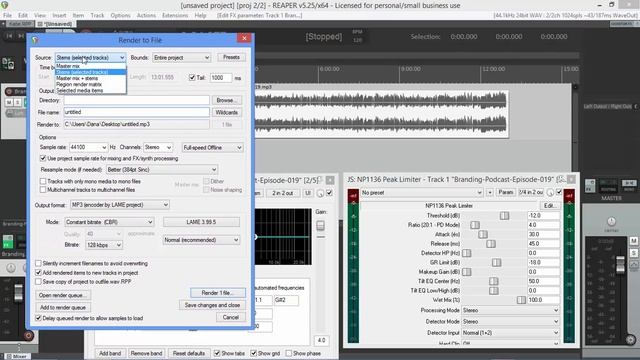Screen dimensions: 640x360
Task: Toggle the Tail checkbox
Action: click(192, 78)
